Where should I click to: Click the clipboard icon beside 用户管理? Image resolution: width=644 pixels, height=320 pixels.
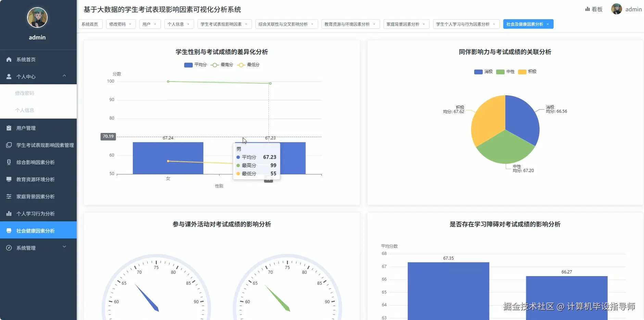pyautogui.click(x=9, y=128)
